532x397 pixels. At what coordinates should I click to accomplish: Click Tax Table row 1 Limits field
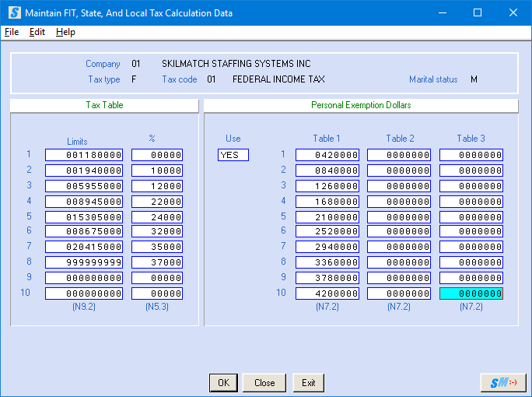coord(84,155)
